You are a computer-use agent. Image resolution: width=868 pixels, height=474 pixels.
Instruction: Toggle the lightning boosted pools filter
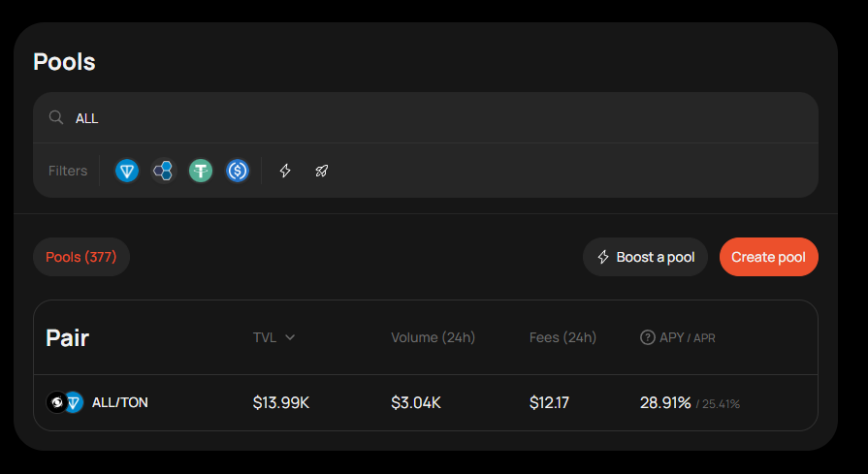[285, 171]
